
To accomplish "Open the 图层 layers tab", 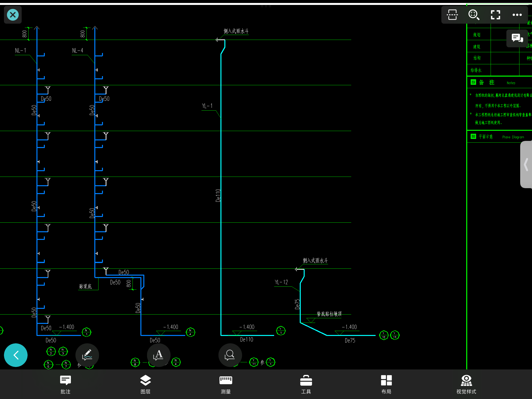I will click(x=146, y=384).
